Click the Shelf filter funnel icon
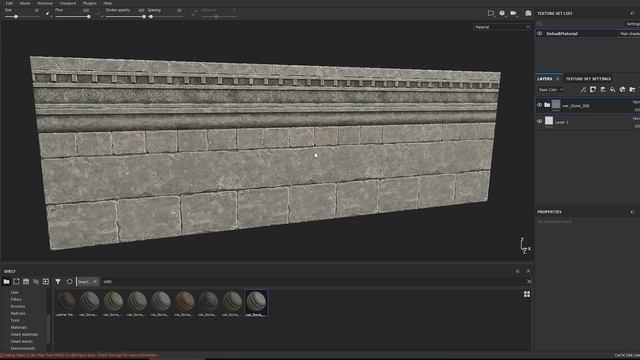Image resolution: width=640 pixels, height=360 pixels. point(58,282)
